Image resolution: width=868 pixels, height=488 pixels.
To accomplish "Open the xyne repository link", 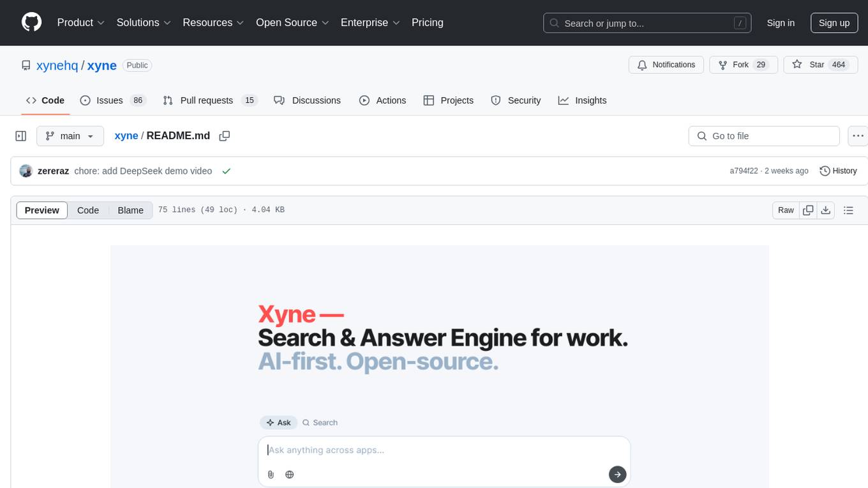I will tap(102, 65).
